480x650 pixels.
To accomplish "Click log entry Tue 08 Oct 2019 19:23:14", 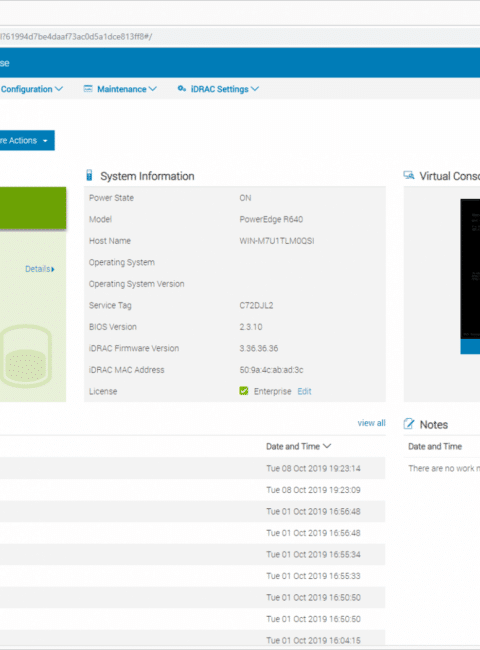I will tap(313, 468).
